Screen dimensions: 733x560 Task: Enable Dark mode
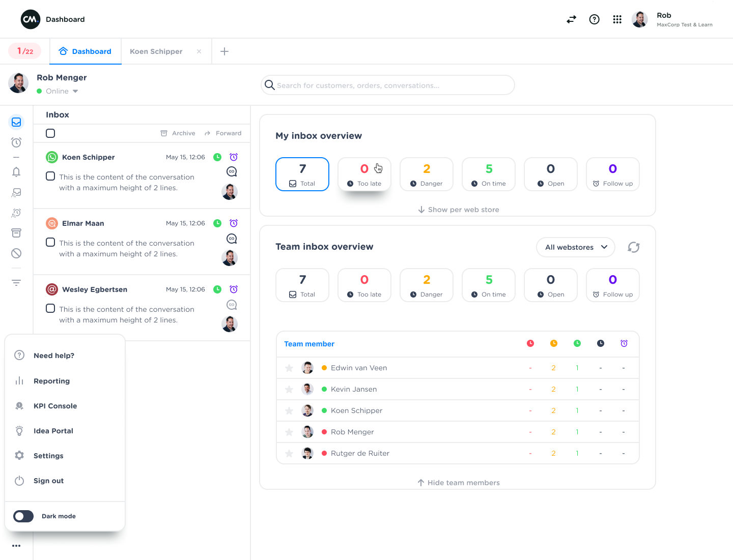(x=23, y=516)
